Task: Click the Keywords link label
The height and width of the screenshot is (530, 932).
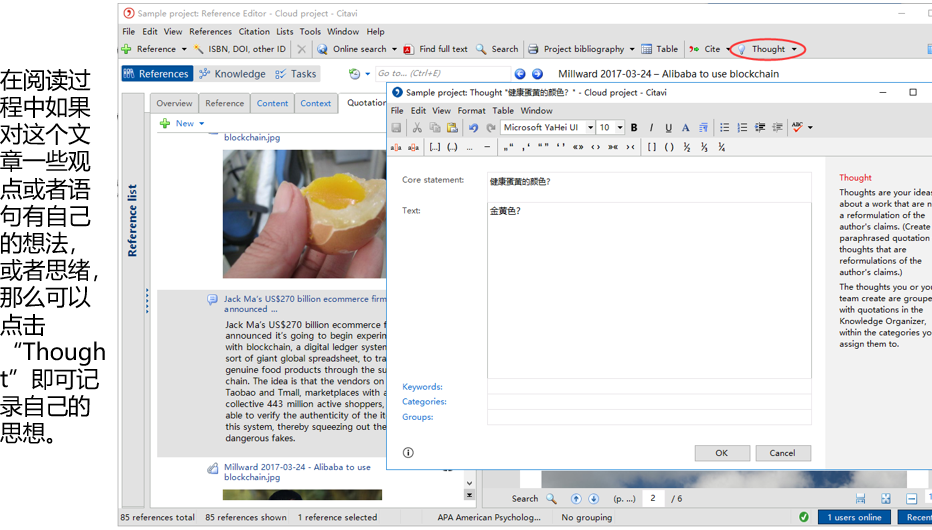Action: (x=422, y=387)
